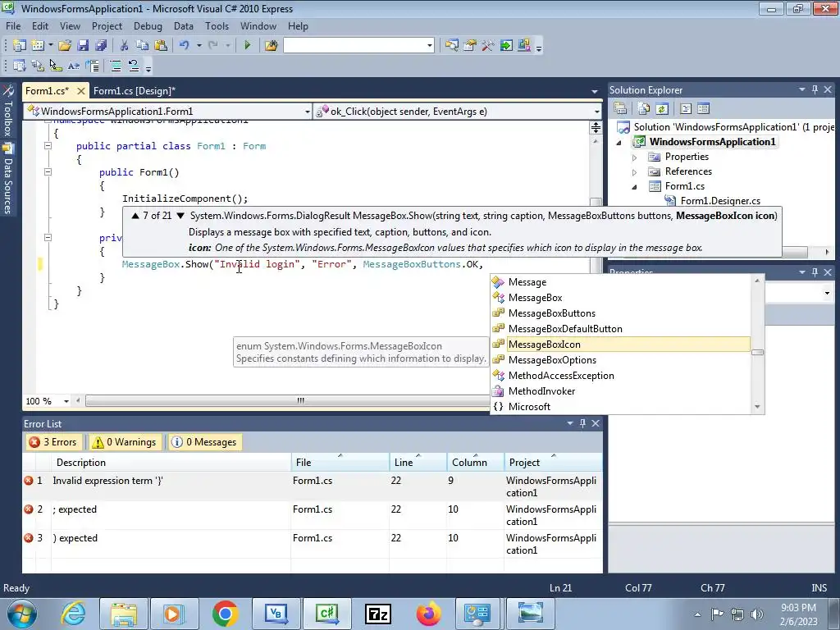
Task: Toggle the 0 Messages filter
Action: (x=204, y=442)
